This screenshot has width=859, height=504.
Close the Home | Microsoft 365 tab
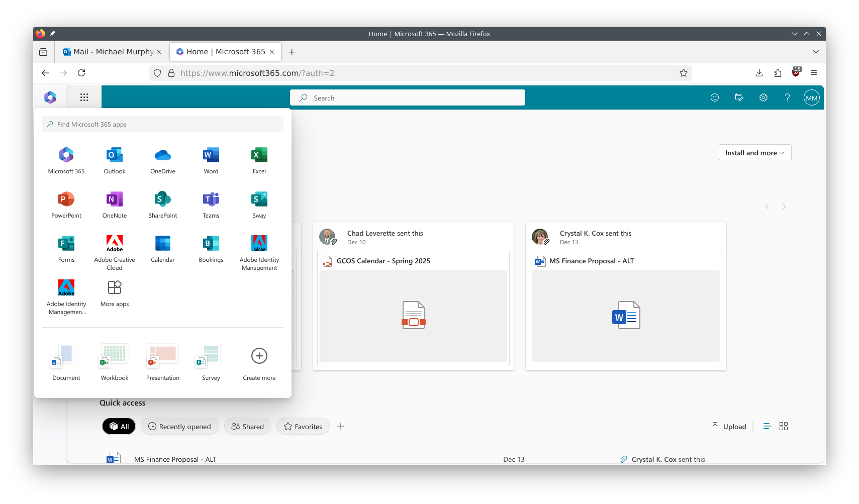(272, 52)
